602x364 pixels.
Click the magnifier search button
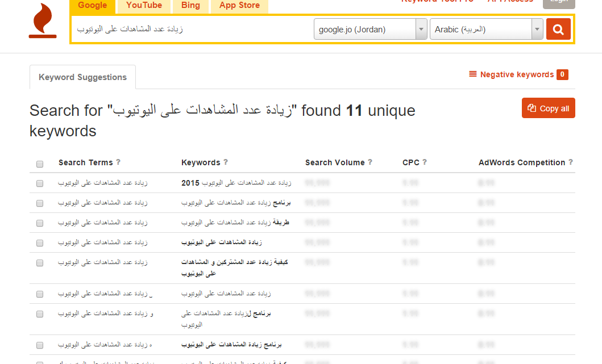click(x=558, y=29)
